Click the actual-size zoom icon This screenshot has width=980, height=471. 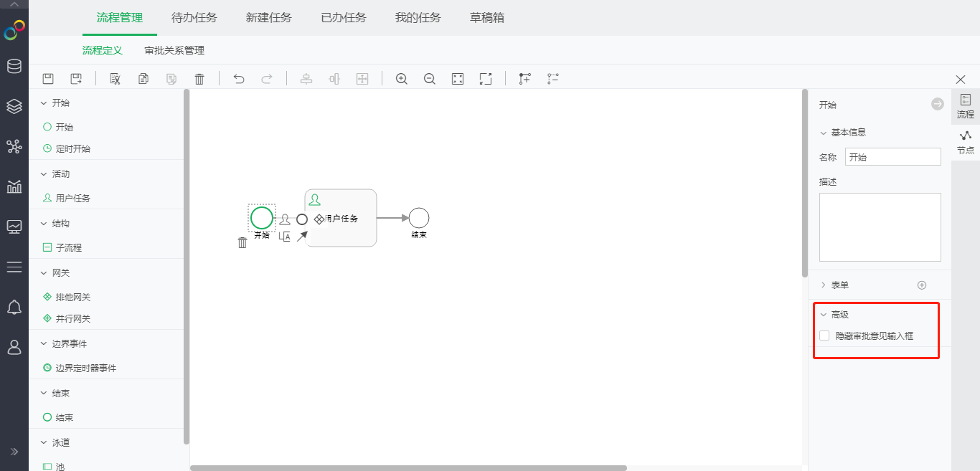coord(486,79)
